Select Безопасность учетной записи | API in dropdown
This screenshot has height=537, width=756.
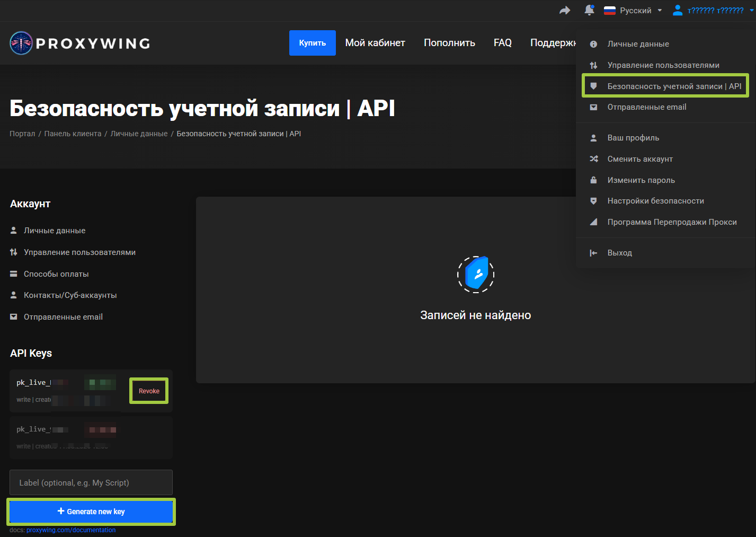tap(674, 86)
